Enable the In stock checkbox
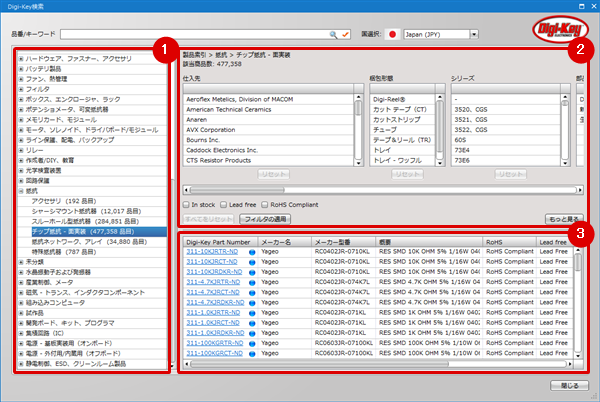The height and width of the screenshot is (402, 600). point(186,205)
